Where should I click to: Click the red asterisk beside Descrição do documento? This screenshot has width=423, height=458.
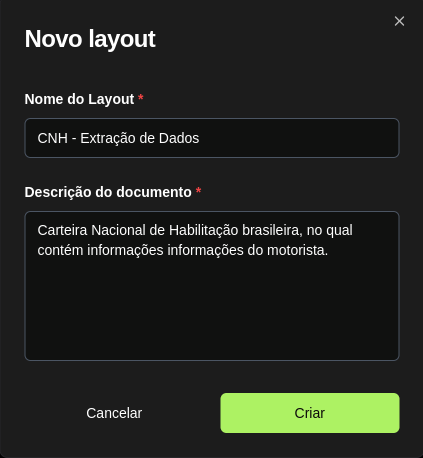tap(198, 191)
